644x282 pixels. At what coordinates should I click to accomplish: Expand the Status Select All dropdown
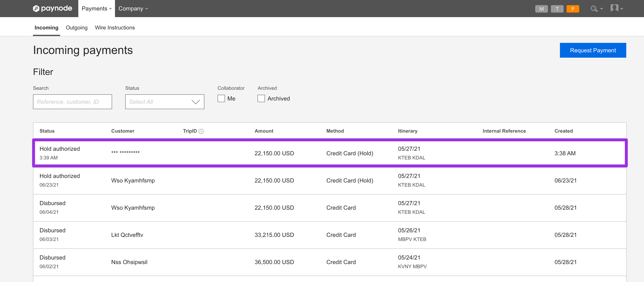(x=165, y=102)
